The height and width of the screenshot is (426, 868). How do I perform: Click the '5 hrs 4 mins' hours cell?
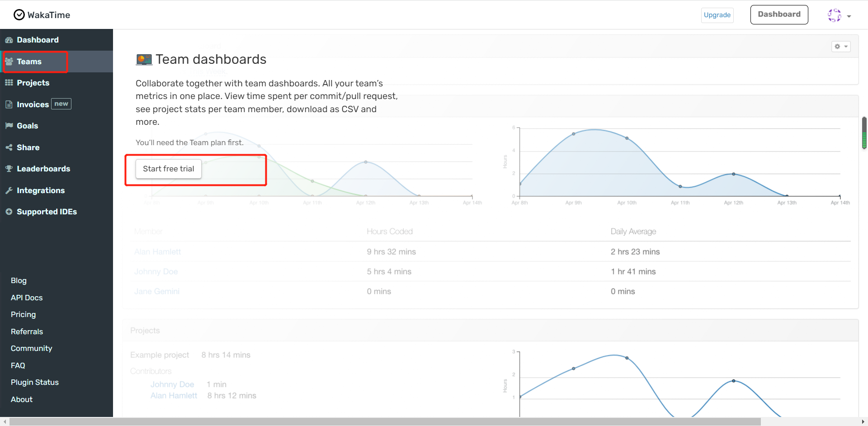[389, 272]
